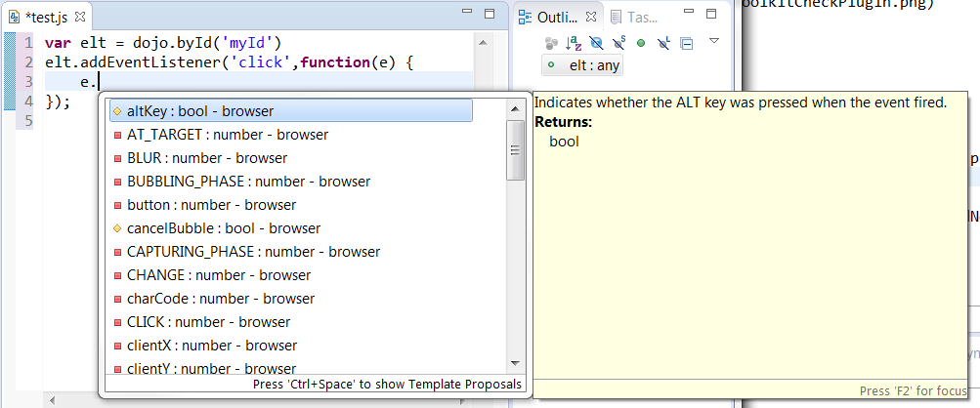Screen dimensions: 980x408
Task: Minimize the editor area
Action: [466, 12]
